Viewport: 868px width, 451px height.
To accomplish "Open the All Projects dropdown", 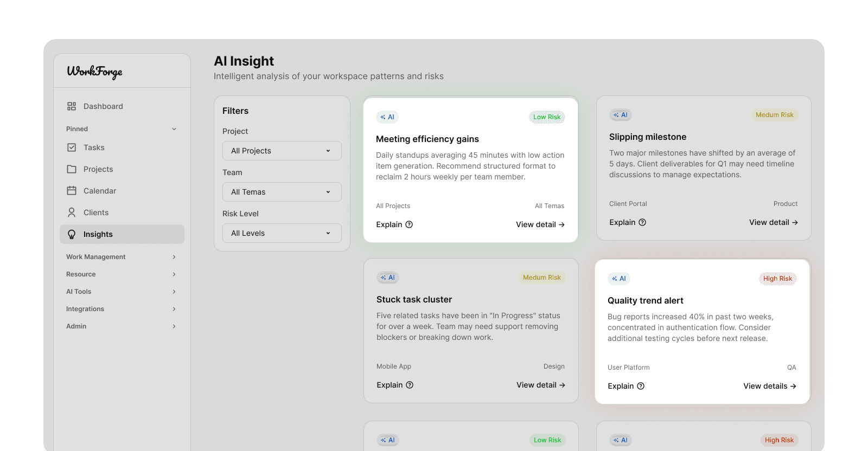I will point(282,151).
